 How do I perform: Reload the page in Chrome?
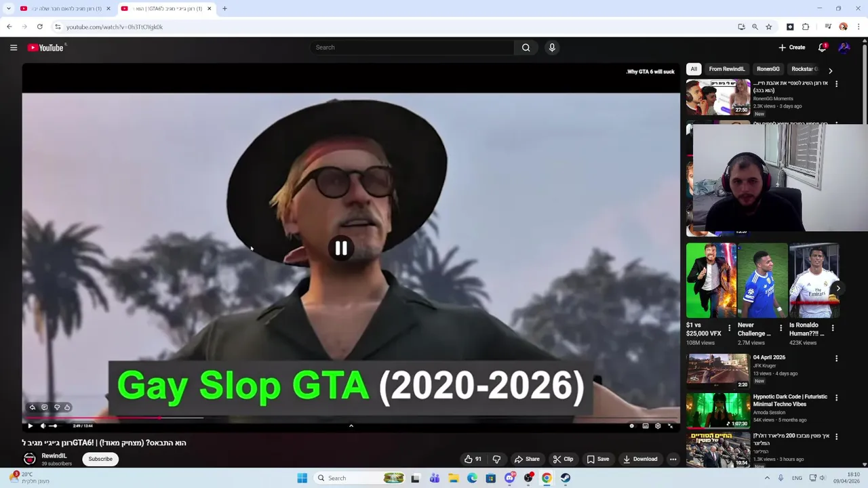(40, 27)
